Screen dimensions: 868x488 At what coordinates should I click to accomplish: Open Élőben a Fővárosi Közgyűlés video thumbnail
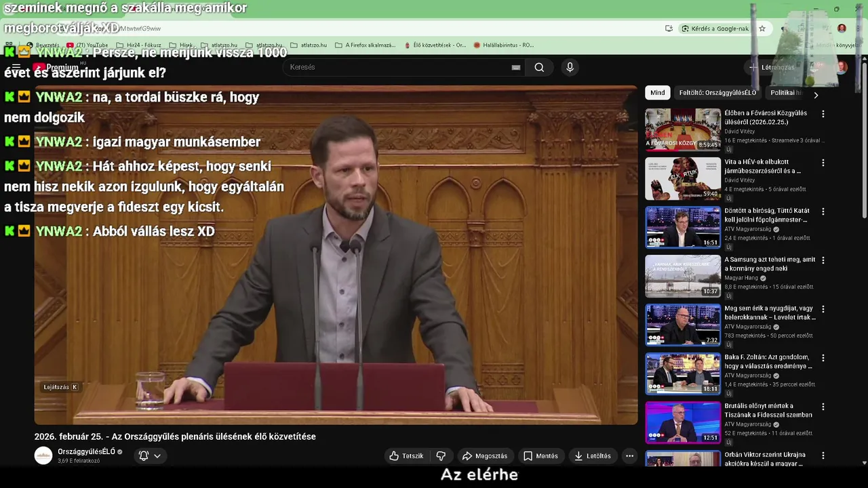[683, 129]
